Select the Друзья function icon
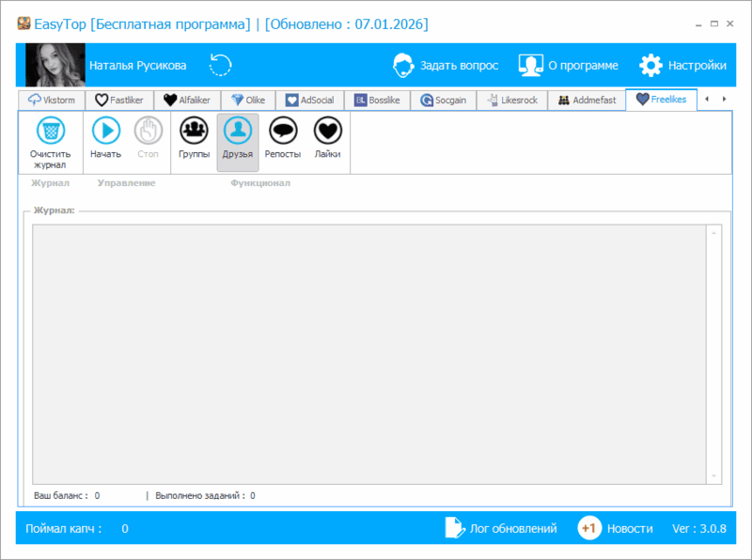Viewport: 752px width, 560px height. [238, 131]
